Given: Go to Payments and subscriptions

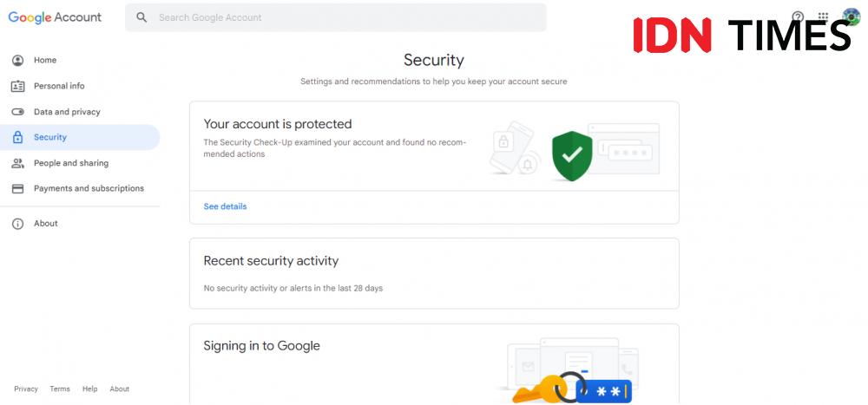Looking at the screenshot, I should coord(89,189).
